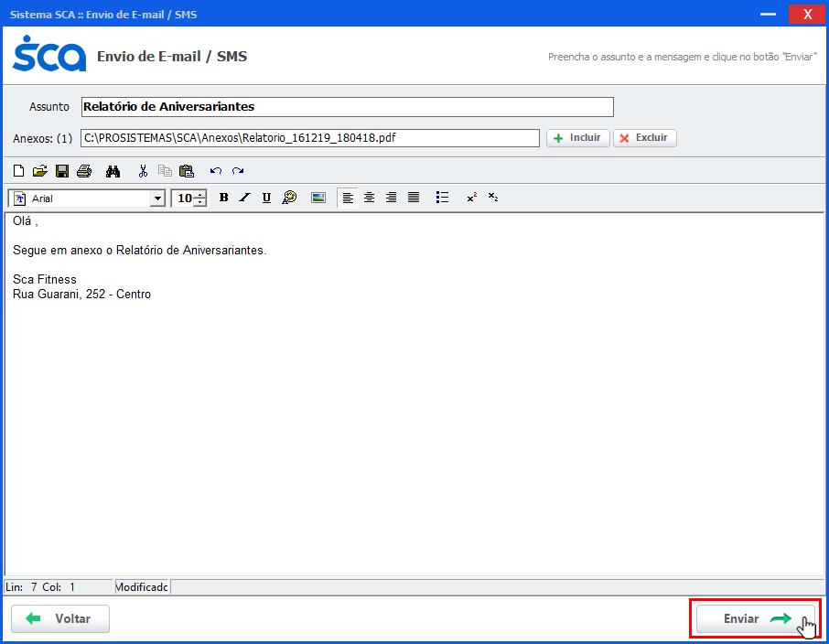Decrease the font size with the down arrow
The height and width of the screenshot is (644, 829).
click(200, 202)
